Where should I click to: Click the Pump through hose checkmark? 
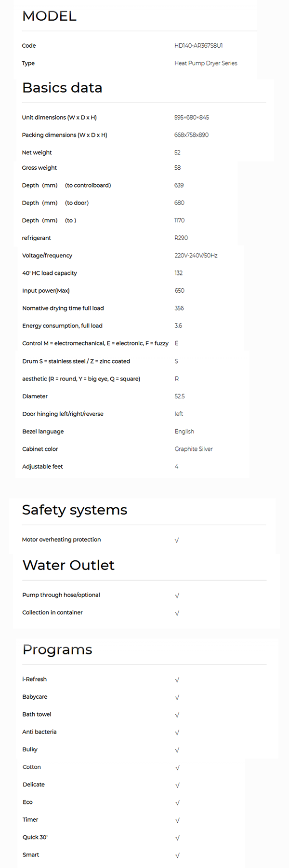pyautogui.click(x=177, y=596)
